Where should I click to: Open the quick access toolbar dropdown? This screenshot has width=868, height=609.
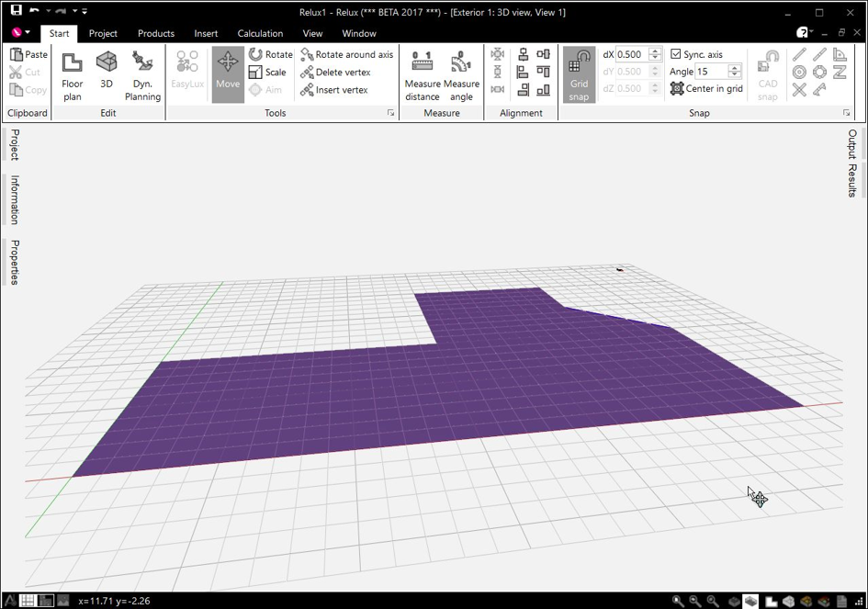click(85, 11)
